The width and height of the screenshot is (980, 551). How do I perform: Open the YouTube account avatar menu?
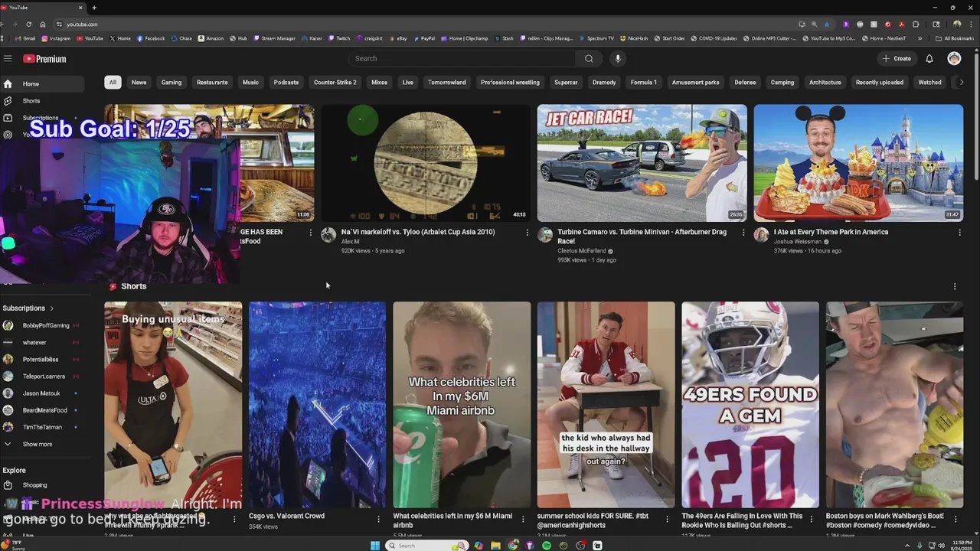coord(954,58)
